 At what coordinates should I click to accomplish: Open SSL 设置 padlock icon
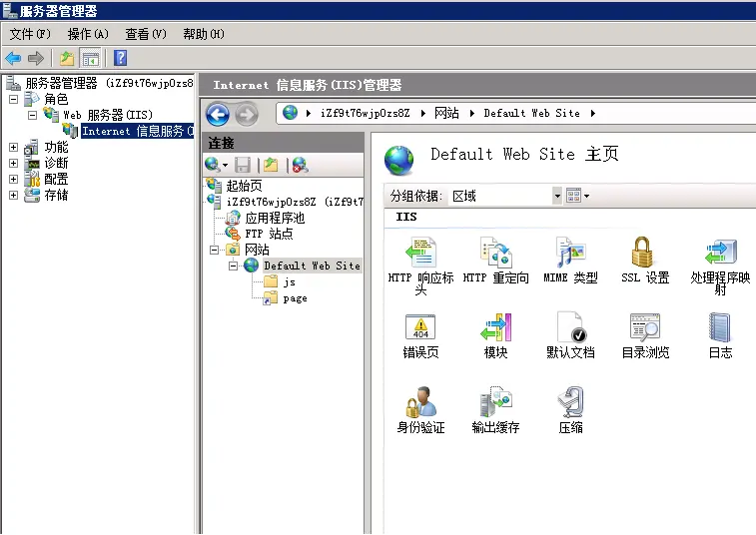(x=643, y=252)
